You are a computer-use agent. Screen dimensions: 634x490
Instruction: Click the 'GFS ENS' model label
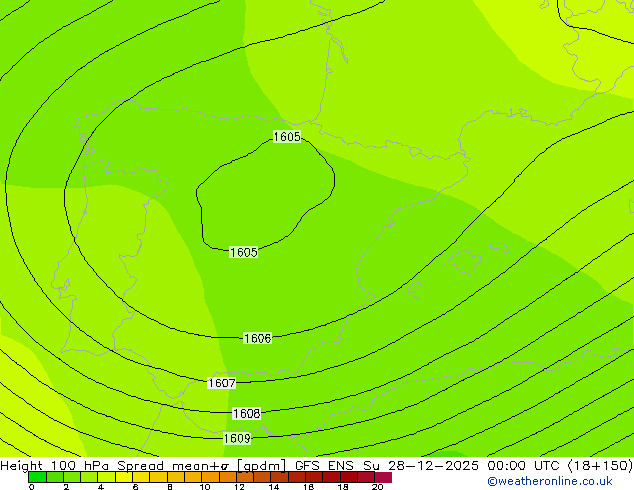324,465
